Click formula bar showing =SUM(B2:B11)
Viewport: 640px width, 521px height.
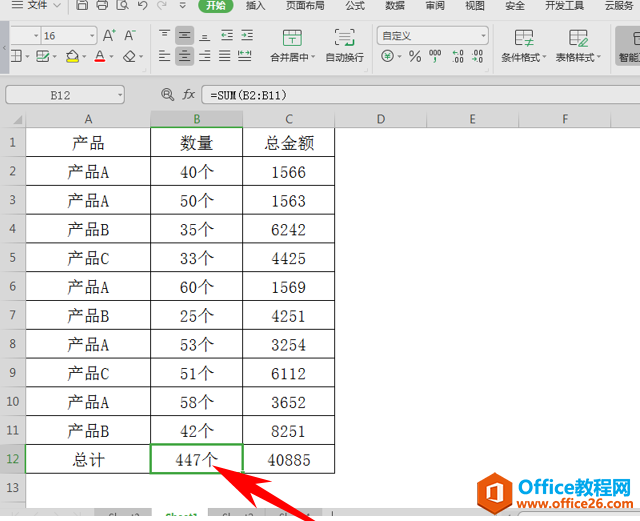pos(420,95)
